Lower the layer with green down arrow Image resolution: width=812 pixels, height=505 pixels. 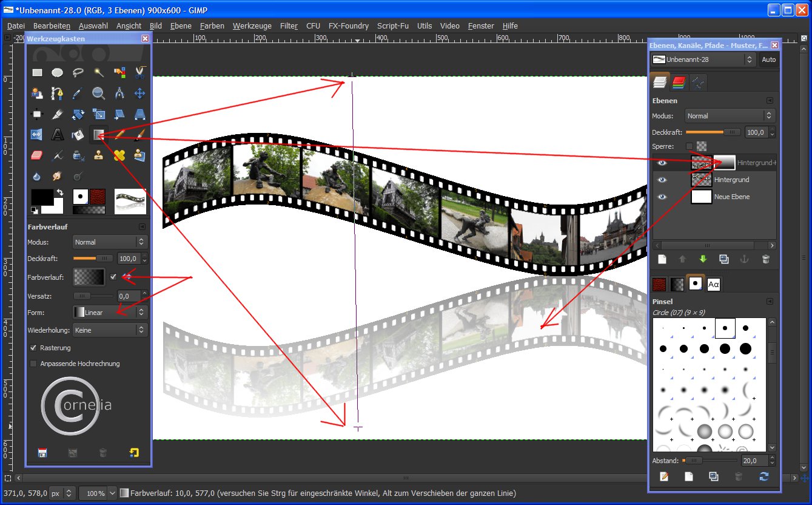703,259
